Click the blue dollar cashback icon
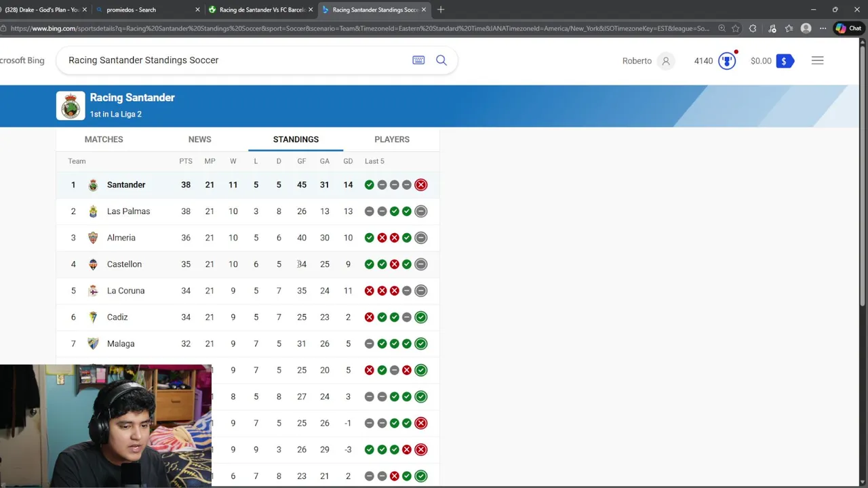 pyautogui.click(x=785, y=61)
